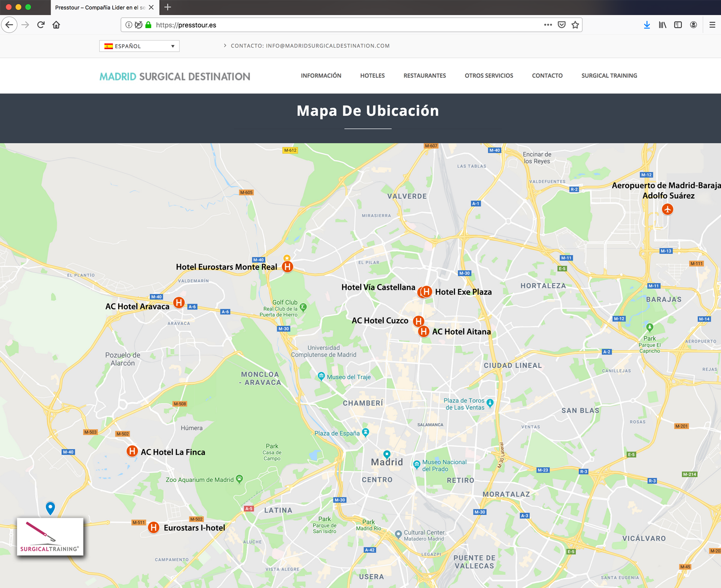Viewport: 721px width, 588px height.
Task: Select the AC Hotel Aitana hotel pin
Action: [x=424, y=331]
